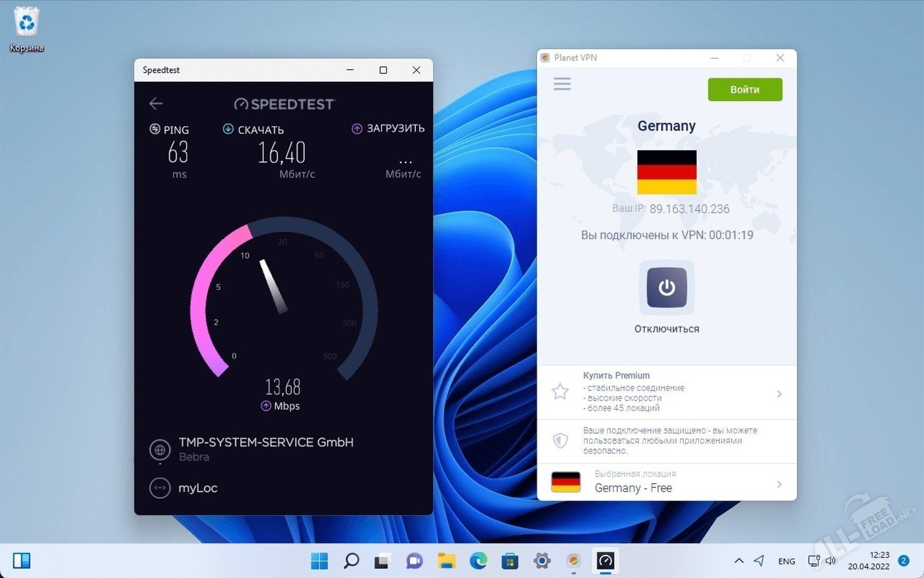Screen dimensions: 924x578
Task: Open the Germany - Free location selector
Action: pos(666,482)
